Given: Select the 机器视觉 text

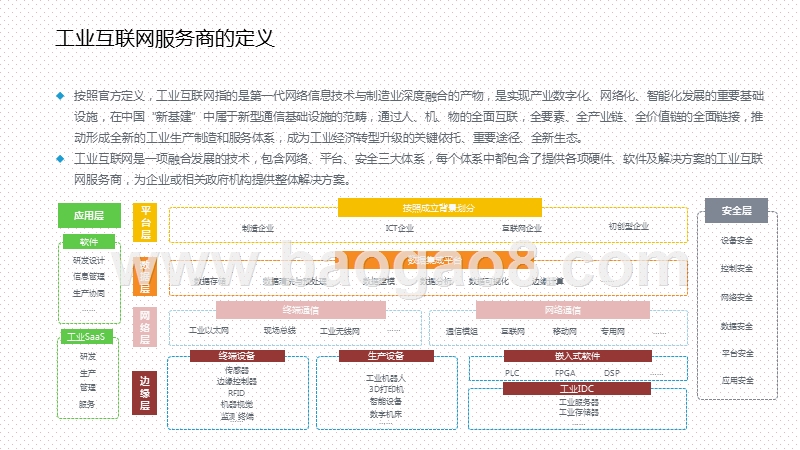Looking at the screenshot, I should coord(237,405).
